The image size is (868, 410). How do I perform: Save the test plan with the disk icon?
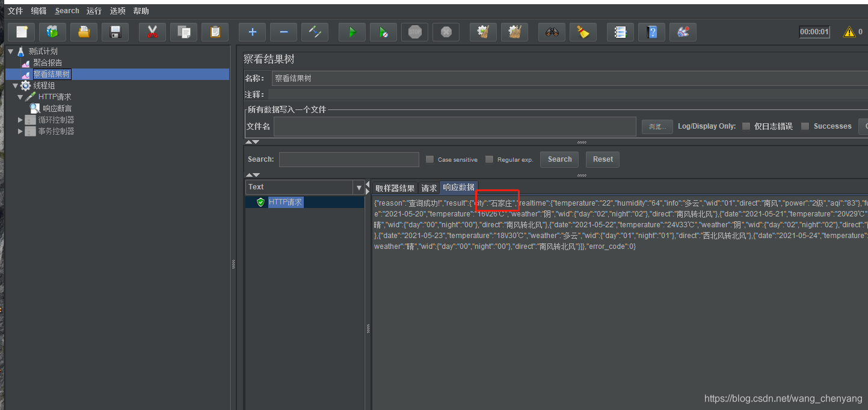click(115, 32)
